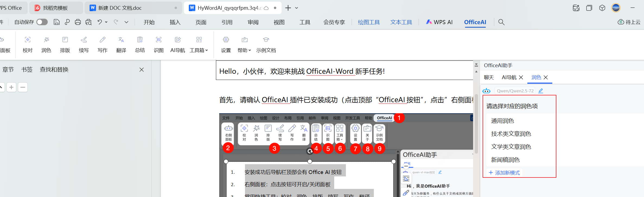Click the 总结 summarize tool icon
Viewport: 644px width, 197px height.
pos(140,45)
